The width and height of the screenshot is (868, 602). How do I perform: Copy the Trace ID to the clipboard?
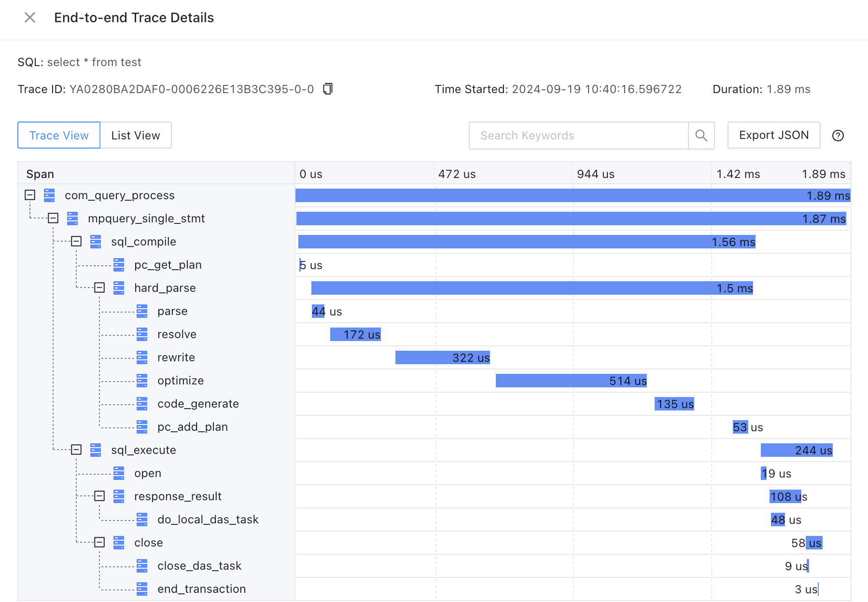point(328,89)
